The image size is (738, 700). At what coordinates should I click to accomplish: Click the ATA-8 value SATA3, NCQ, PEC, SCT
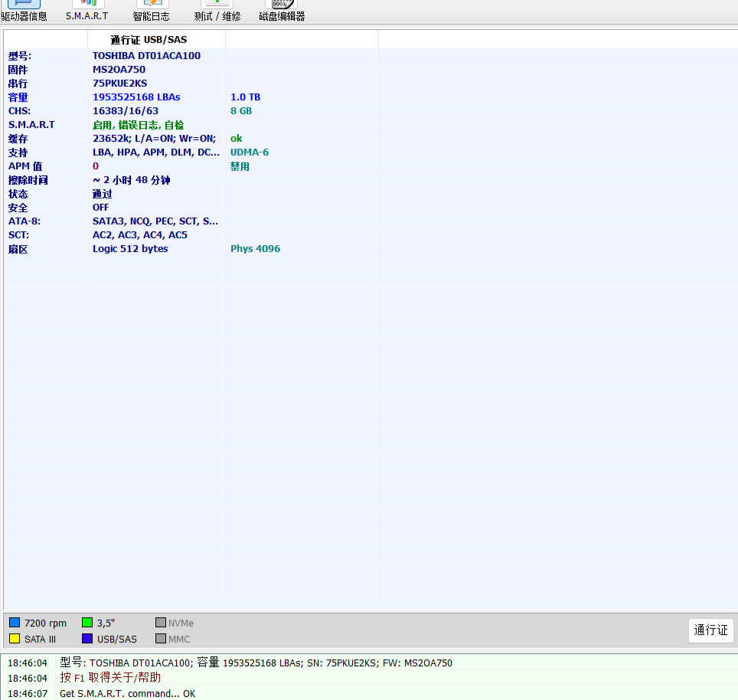pos(155,221)
